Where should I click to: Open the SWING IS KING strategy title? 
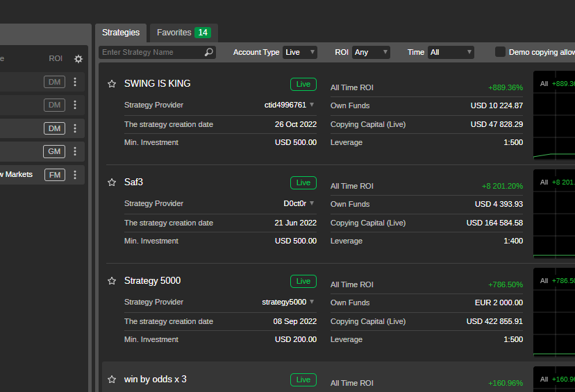(158, 84)
